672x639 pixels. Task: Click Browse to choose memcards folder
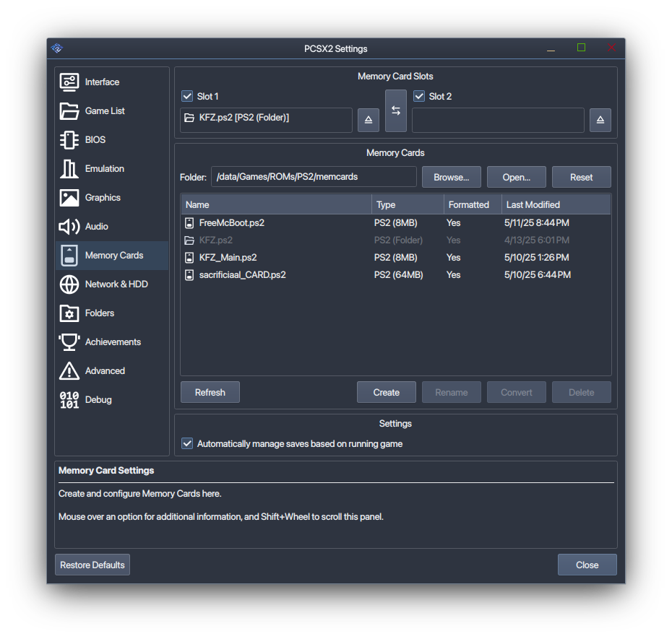[x=451, y=177]
